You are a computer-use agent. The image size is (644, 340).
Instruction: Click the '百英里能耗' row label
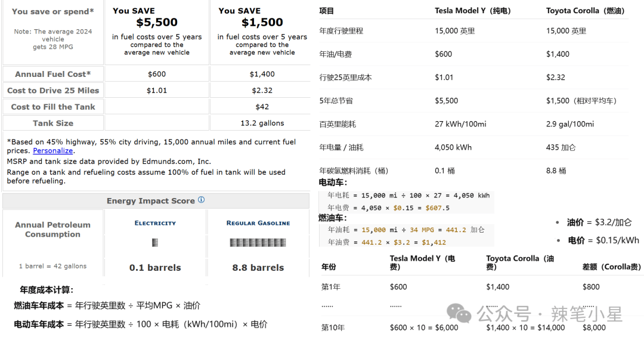tap(338, 124)
